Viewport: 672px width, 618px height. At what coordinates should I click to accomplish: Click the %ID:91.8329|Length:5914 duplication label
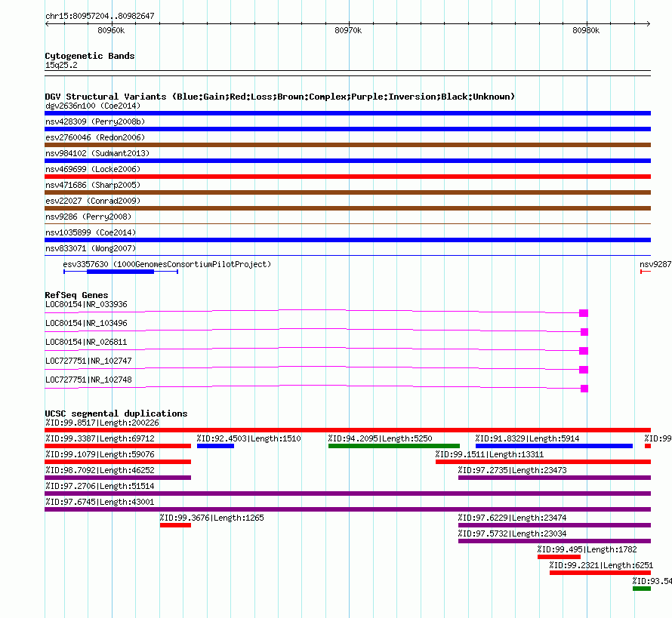pyautogui.click(x=527, y=438)
